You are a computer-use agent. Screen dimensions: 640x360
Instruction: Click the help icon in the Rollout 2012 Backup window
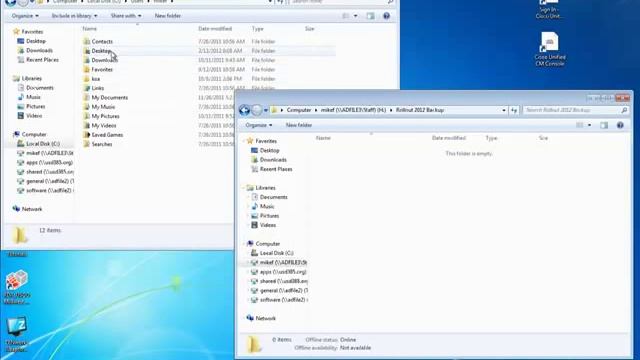(620, 125)
